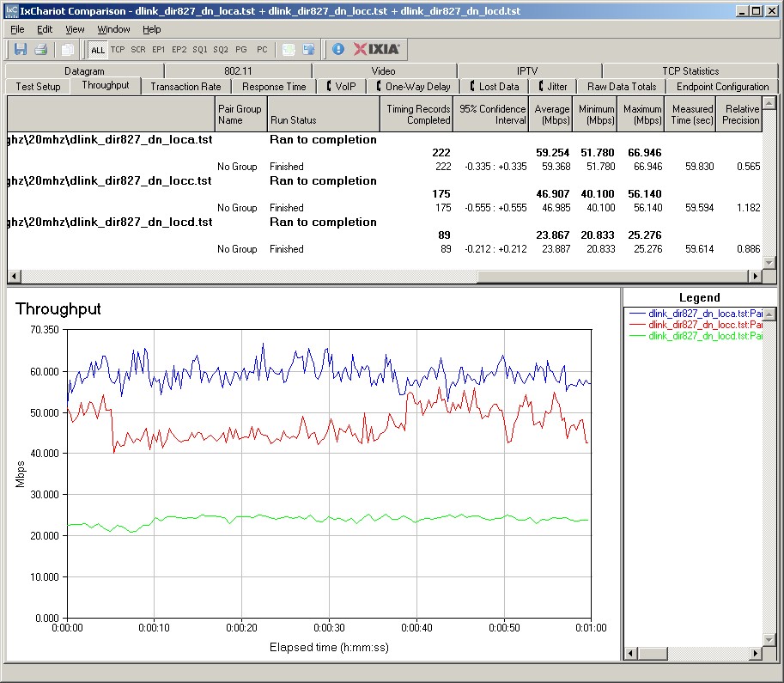Click the red dlink_dir827_dn_locc legend entry

pyautogui.click(x=696, y=325)
